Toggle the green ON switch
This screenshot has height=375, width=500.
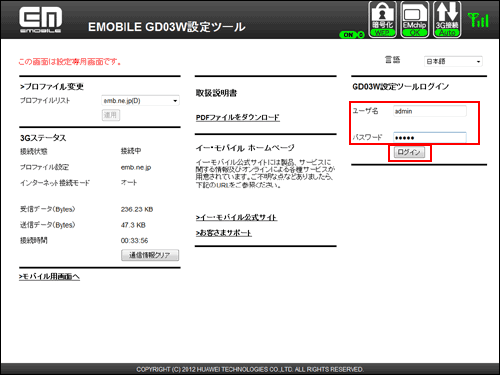[x=352, y=34]
